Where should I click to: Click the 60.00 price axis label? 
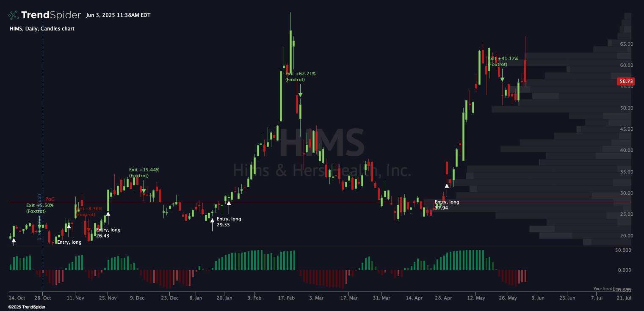coord(626,65)
